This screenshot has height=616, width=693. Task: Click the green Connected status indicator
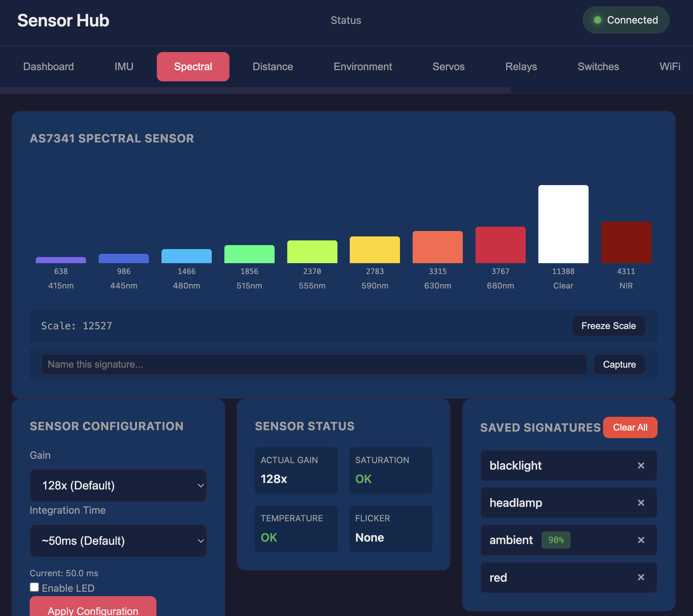click(626, 20)
